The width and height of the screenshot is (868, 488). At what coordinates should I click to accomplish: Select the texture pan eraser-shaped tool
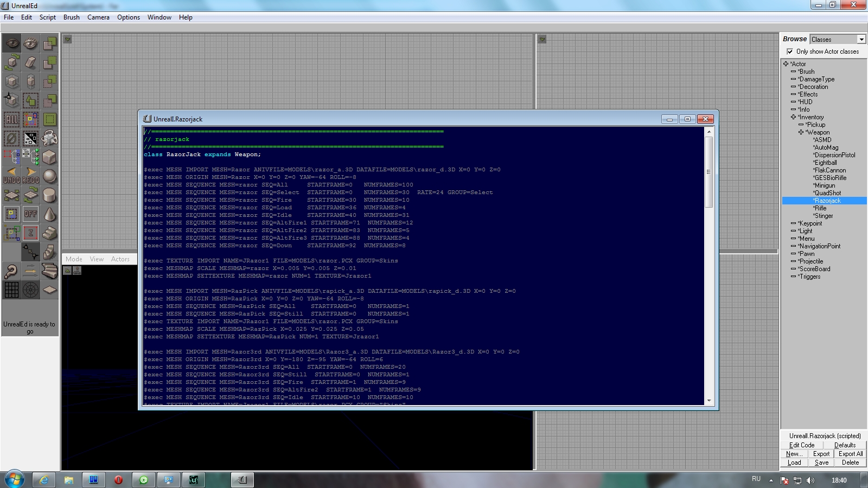coord(31,62)
